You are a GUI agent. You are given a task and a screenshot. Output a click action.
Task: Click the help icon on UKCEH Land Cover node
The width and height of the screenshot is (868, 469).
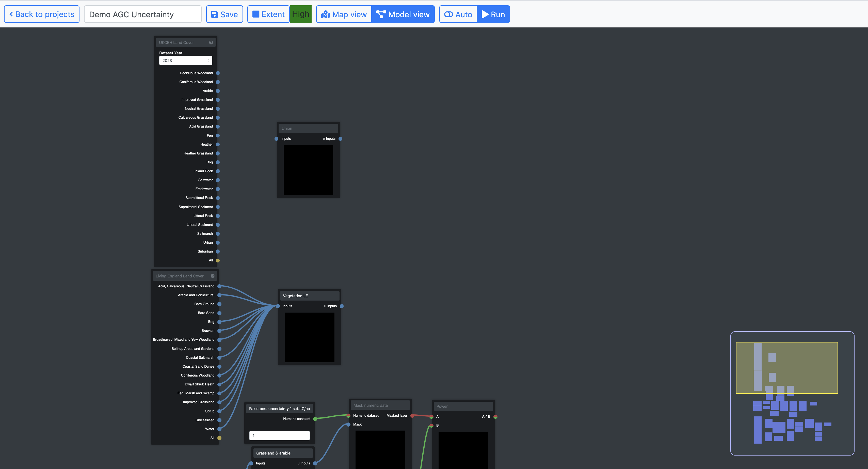[211, 42]
